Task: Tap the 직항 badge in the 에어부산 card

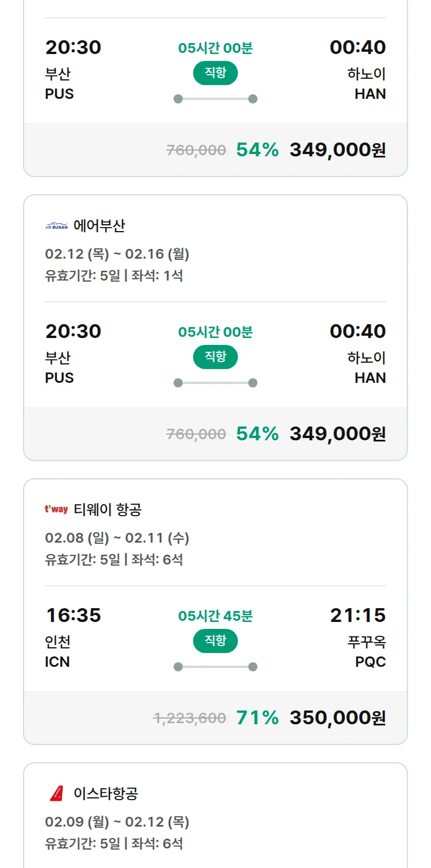Action: (x=215, y=357)
